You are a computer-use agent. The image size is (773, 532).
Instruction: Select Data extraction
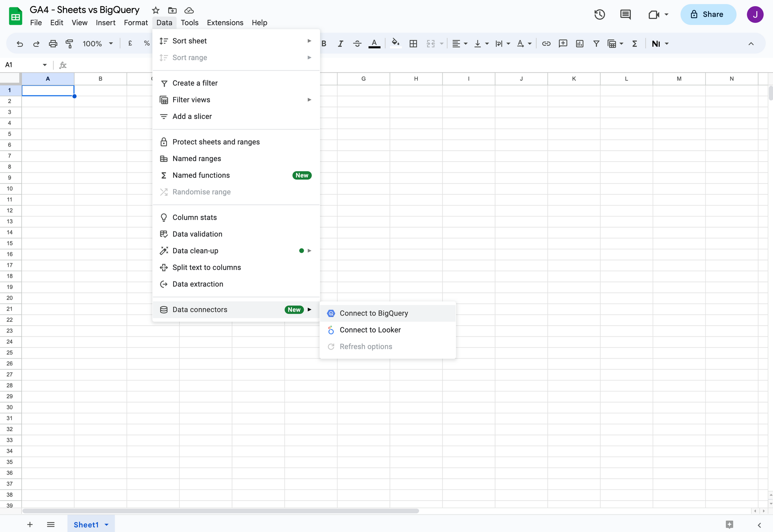click(x=236, y=284)
